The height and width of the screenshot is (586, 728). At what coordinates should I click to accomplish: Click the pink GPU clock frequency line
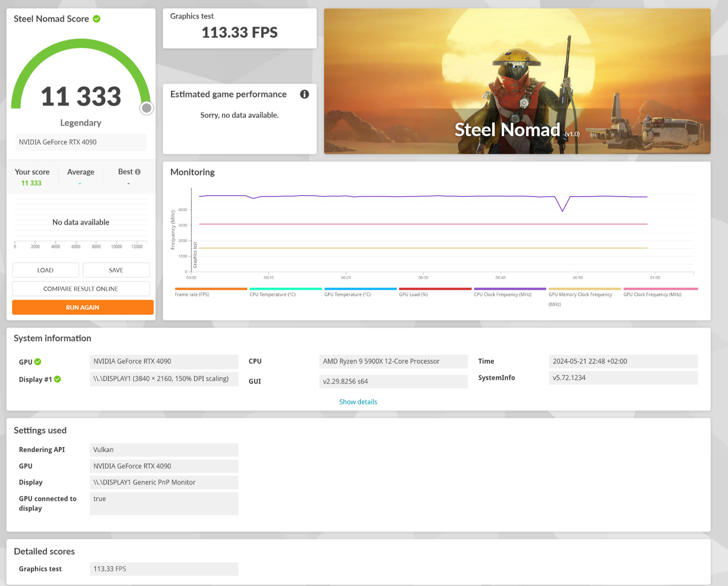pyautogui.click(x=423, y=224)
